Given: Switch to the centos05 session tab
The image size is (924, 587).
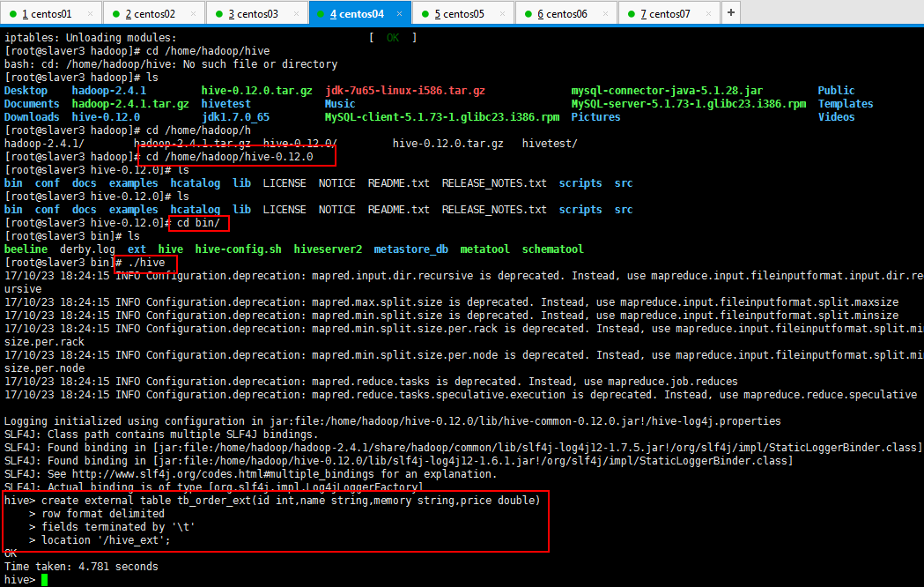Looking at the screenshot, I should pyautogui.click(x=462, y=13).
